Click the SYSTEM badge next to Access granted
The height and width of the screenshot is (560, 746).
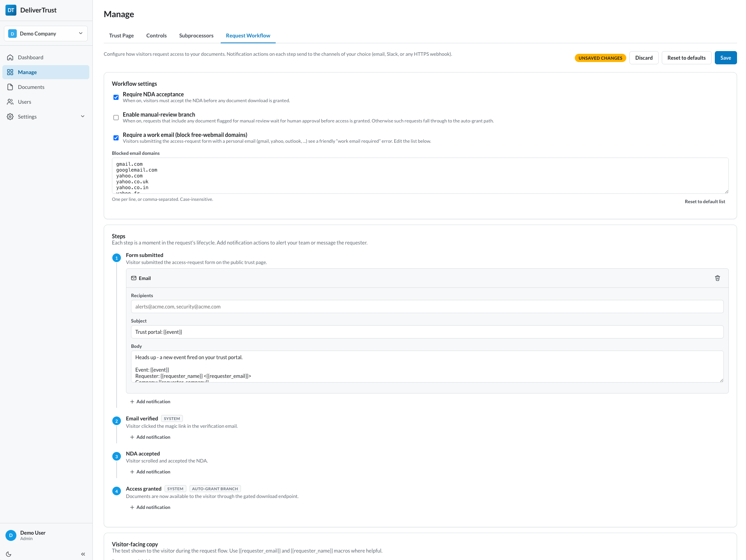point(175,489)
